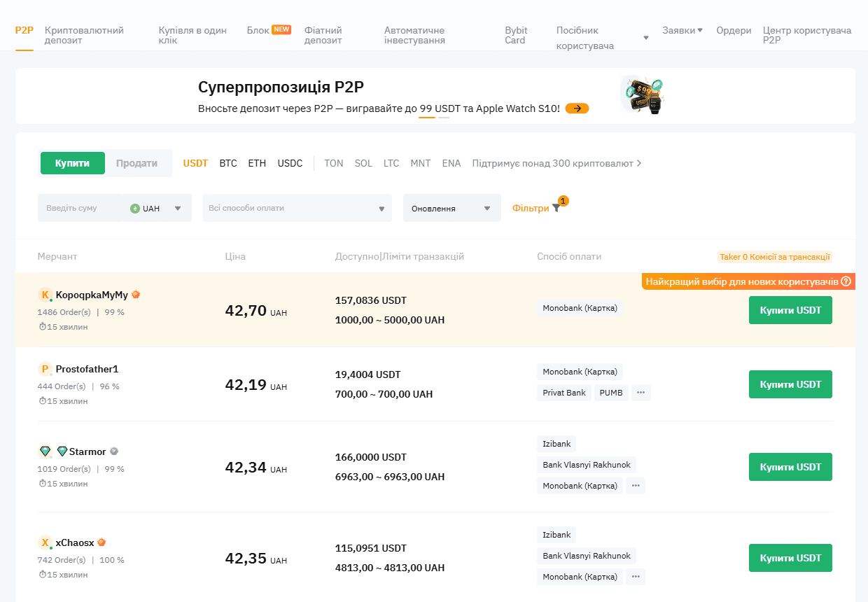Show more payment methods for Prostofather1
The height and width of the screenshot is (602, 868).
click(x=641, y=393)
